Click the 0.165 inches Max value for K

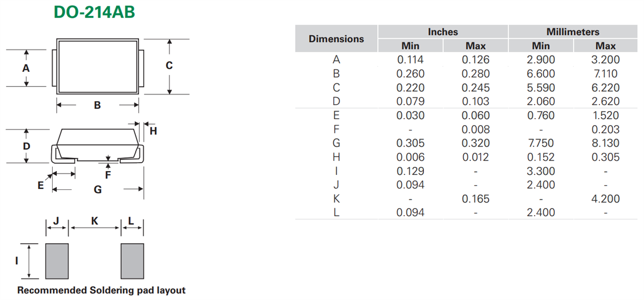click(475, 199)
